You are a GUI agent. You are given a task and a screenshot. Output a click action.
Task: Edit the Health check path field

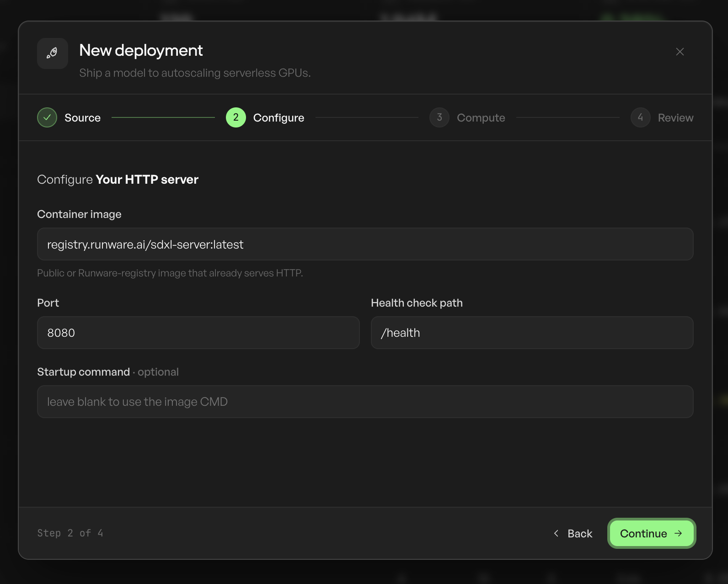coord(532,333)
